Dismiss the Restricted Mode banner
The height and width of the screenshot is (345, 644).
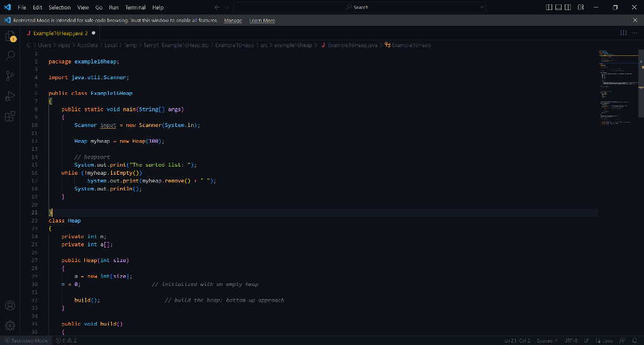(x=635, y=20)
